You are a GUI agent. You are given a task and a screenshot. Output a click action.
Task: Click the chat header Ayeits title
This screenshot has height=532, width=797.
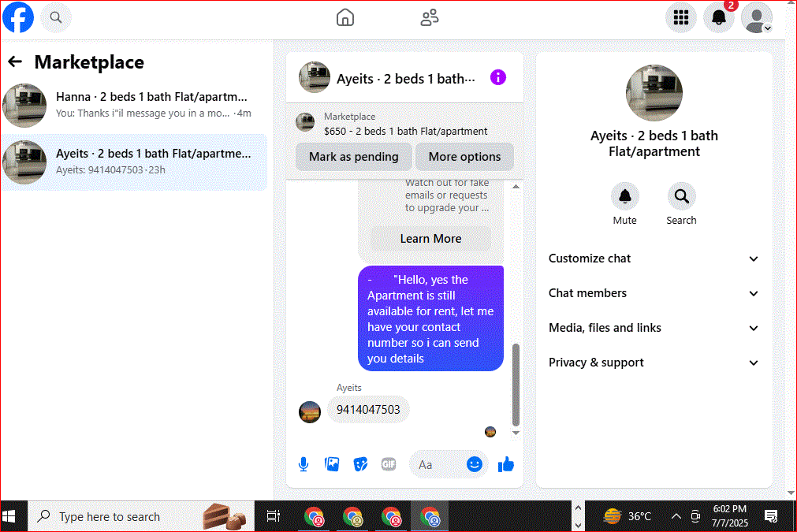pos(406,79)
